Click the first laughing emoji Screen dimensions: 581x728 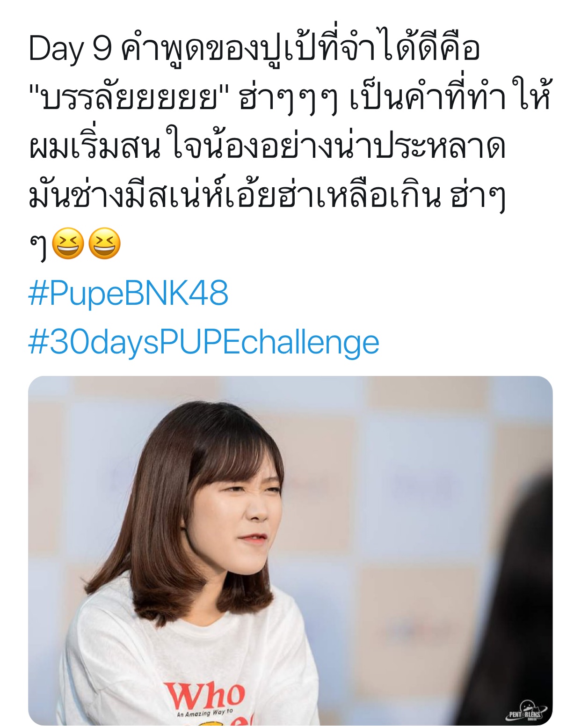[x=68, y=244]
